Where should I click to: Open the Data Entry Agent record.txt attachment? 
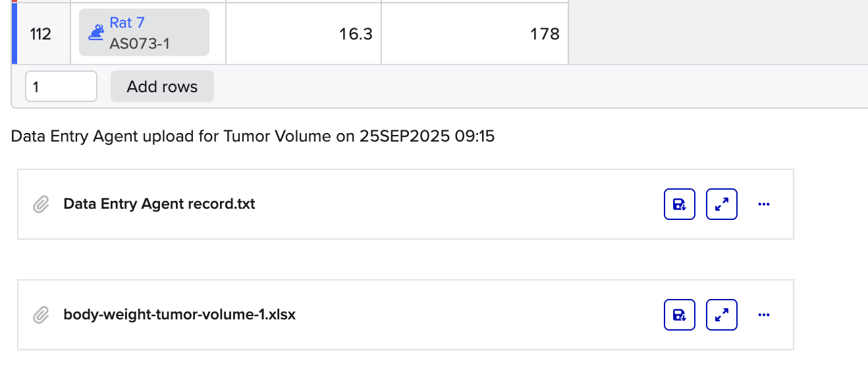tap(159, 204)
